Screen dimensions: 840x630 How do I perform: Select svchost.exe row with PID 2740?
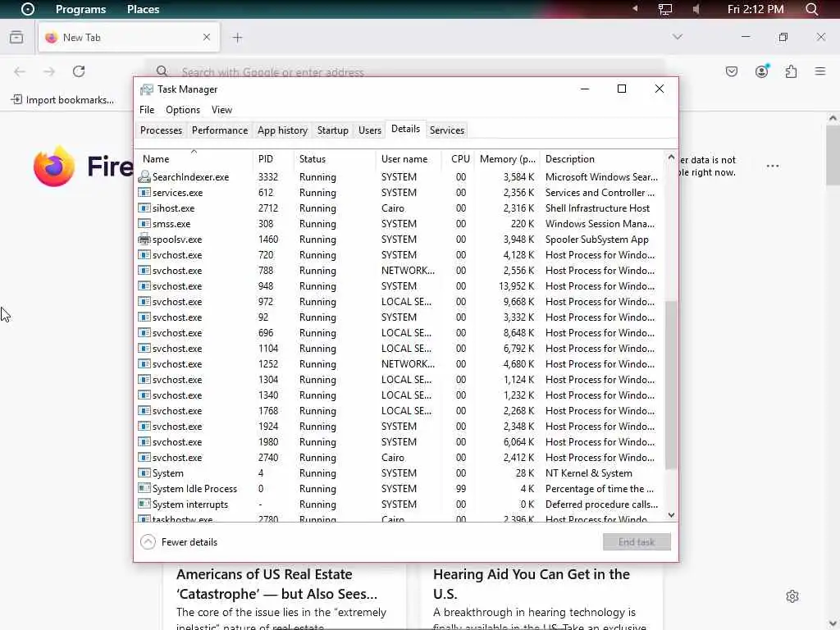pos(399,458)
